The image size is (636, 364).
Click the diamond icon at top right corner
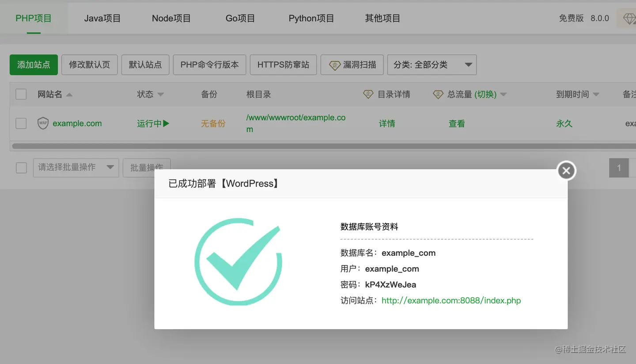[629, 19]
